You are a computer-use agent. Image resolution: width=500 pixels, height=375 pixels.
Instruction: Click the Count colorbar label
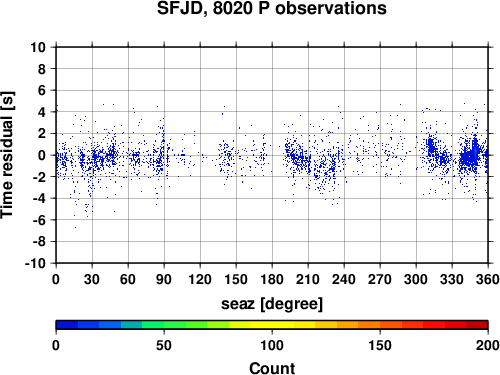coord(272,368)
